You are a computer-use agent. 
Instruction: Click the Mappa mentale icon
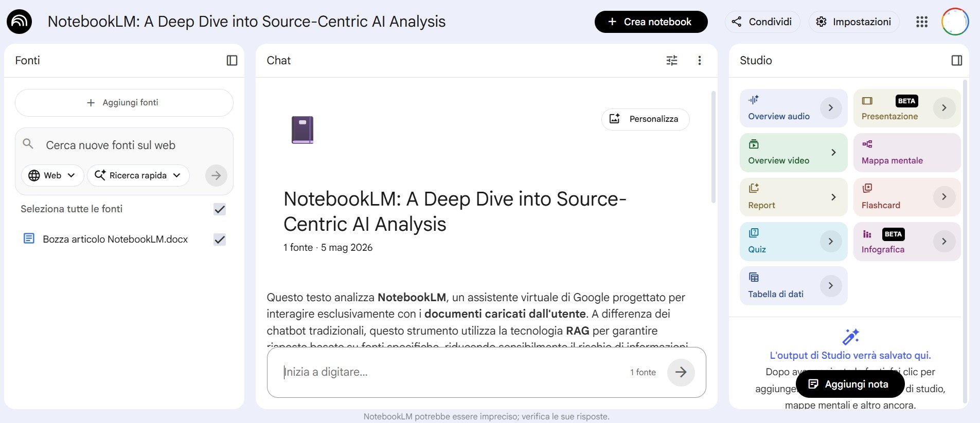click(867, 144)
